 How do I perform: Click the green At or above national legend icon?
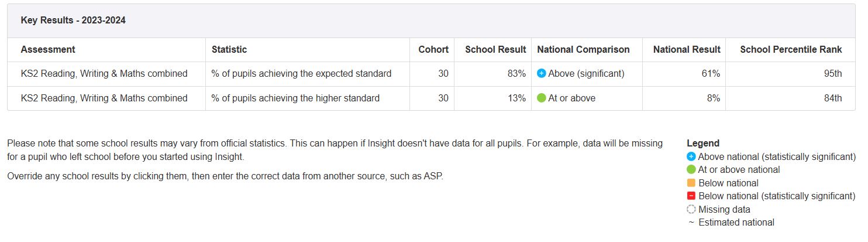[691, 170]
